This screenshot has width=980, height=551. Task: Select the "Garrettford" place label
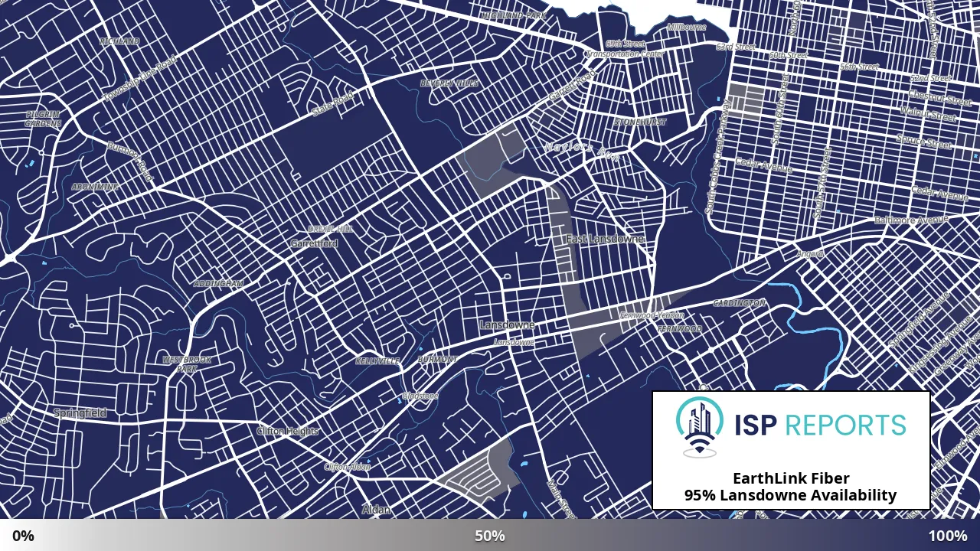(x=314, y=244)
